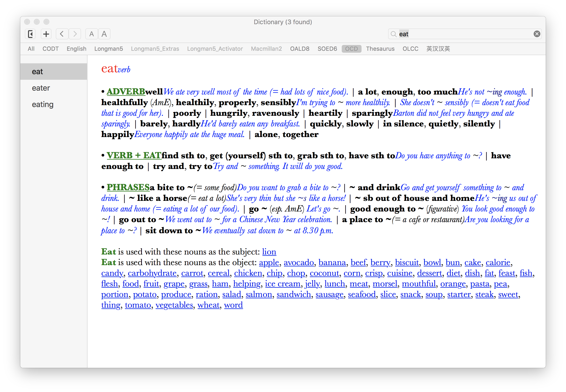Open the Thesaurus dictionary tab
This screenshot has height=392, width=566.
pyautogui.click(x=380, y=49)
